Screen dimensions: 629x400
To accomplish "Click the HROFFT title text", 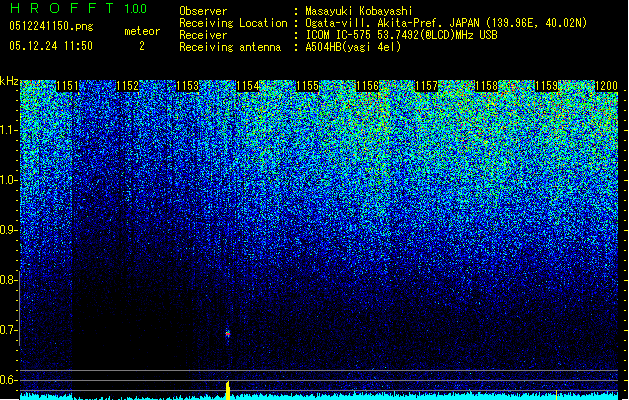I will pyautogui.click(x=62, y=8).
